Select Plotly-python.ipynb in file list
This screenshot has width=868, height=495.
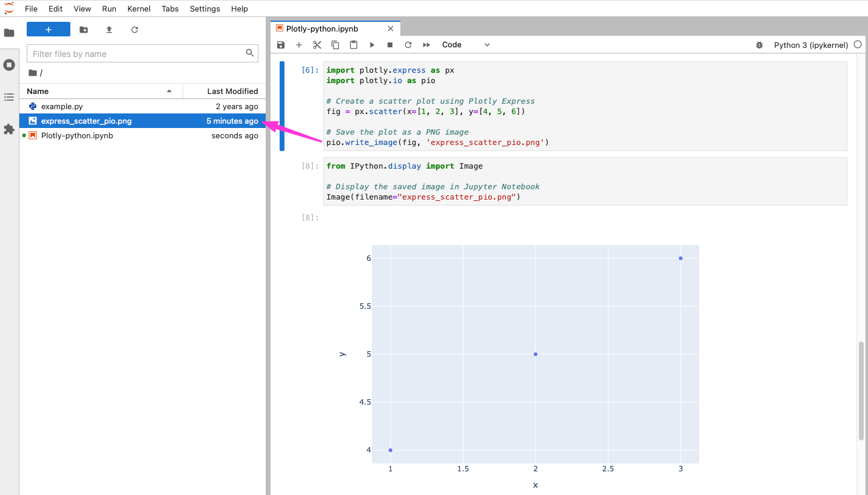[x=143, y=135]
